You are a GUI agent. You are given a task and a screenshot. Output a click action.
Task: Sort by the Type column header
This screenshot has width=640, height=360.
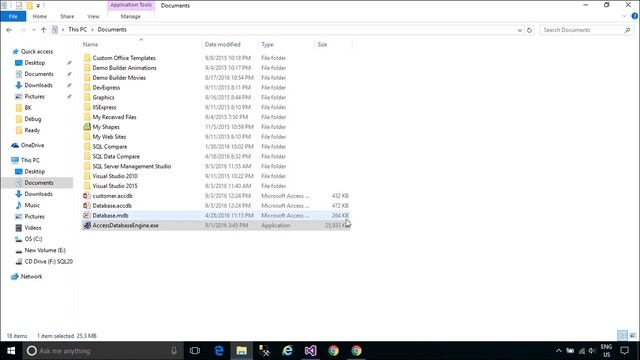click(x=267, y=44)
